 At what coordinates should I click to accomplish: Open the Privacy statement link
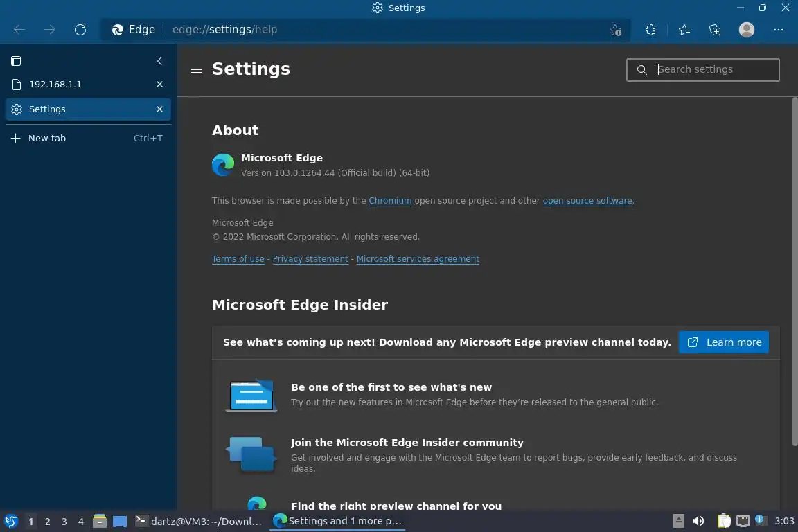click(x=310, y=259)
